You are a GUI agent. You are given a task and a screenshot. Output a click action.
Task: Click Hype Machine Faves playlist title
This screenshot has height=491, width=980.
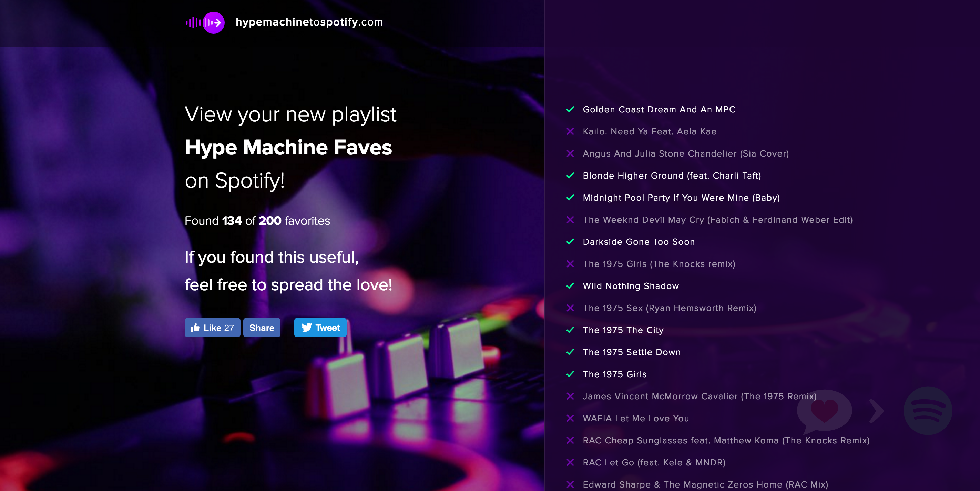click(x=288, y=148)
